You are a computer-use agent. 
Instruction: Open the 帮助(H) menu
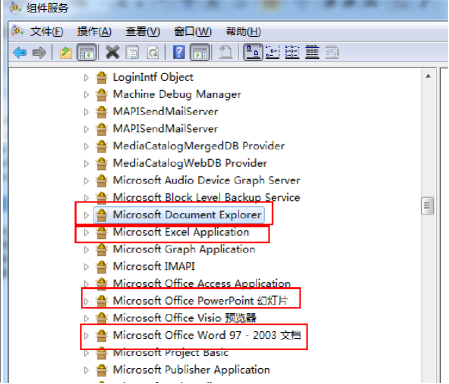(x=243, y=32)
